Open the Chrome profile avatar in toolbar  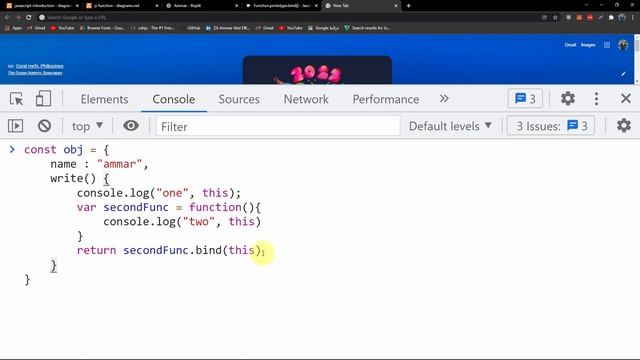[x=622, y=18]
